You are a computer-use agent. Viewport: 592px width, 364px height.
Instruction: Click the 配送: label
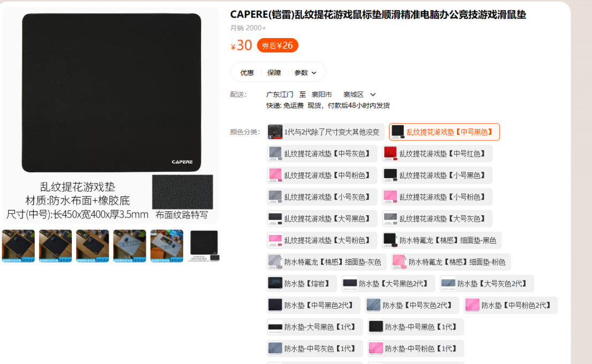[238, 94]
